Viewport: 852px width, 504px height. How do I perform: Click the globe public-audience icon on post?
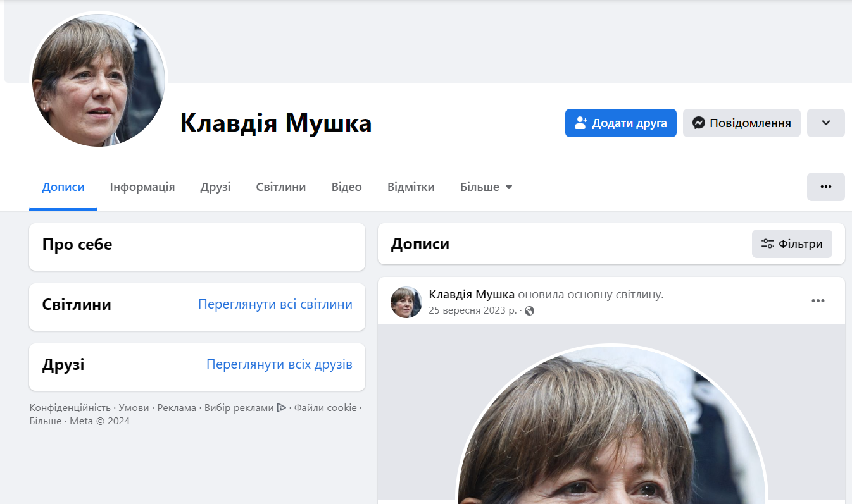pyautogui.click(x=530, y=311)
